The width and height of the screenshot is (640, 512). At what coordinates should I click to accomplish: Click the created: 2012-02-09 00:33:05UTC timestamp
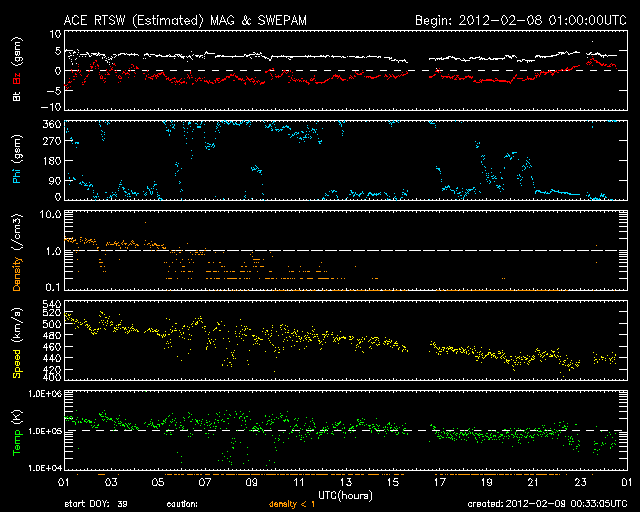(547, 504)
